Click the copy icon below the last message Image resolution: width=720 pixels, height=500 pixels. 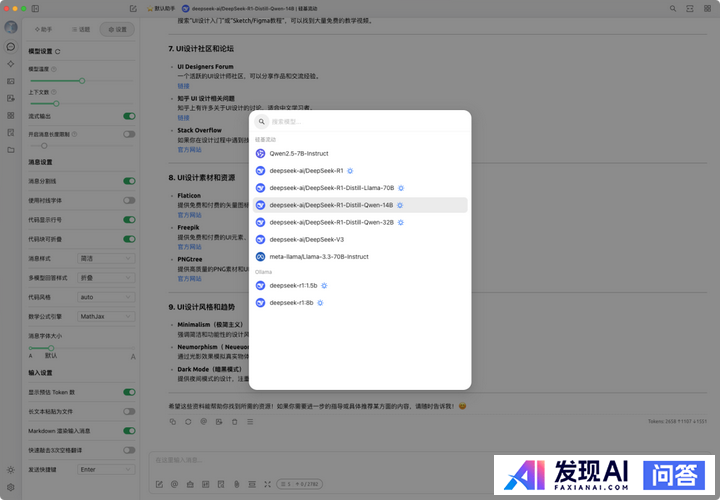(172, 422)
